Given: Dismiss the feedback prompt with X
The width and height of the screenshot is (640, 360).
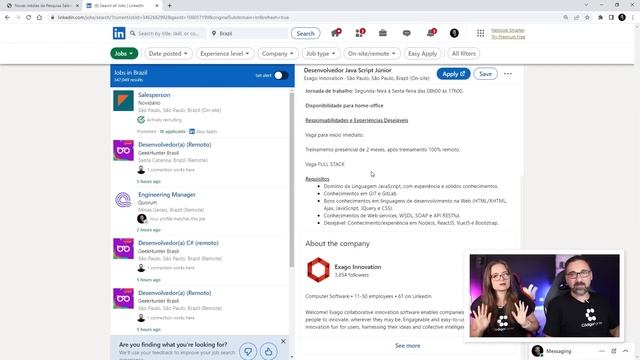Looking at the screenshot, I should (283, 341).
